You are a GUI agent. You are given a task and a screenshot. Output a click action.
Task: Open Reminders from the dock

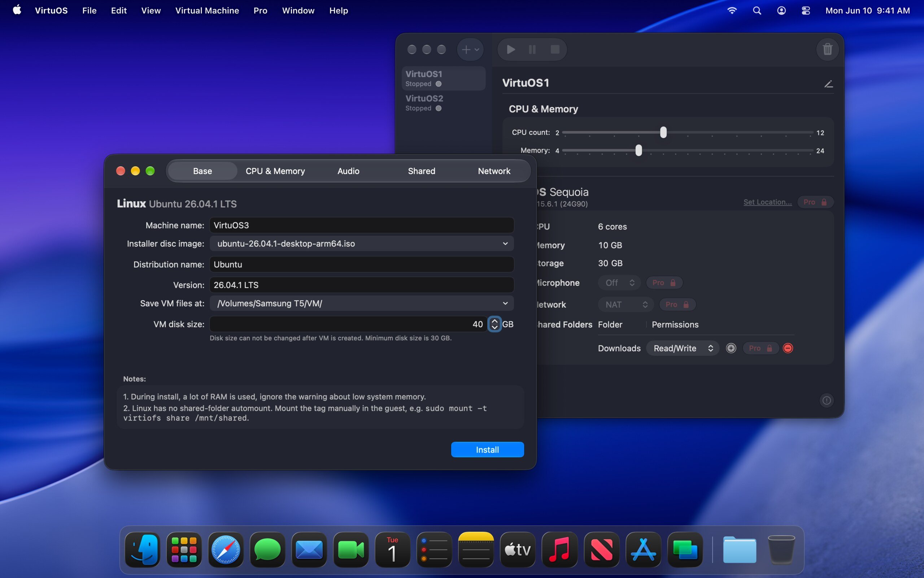[x=434, y=549]
